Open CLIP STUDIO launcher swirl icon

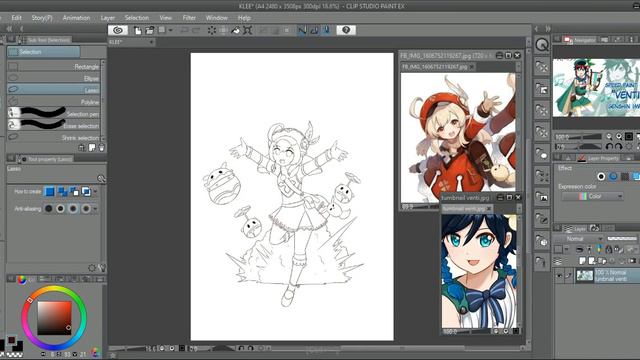(x=118, y=30)
